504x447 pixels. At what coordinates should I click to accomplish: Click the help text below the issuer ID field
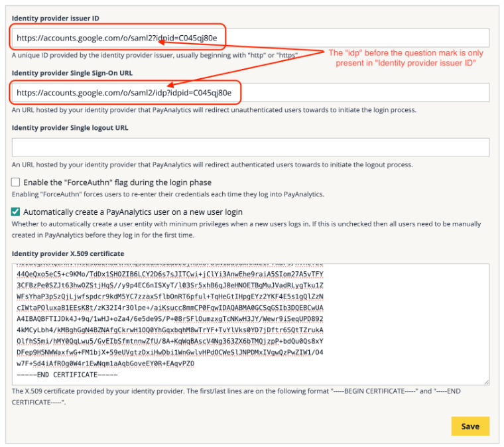pos(154,55)
